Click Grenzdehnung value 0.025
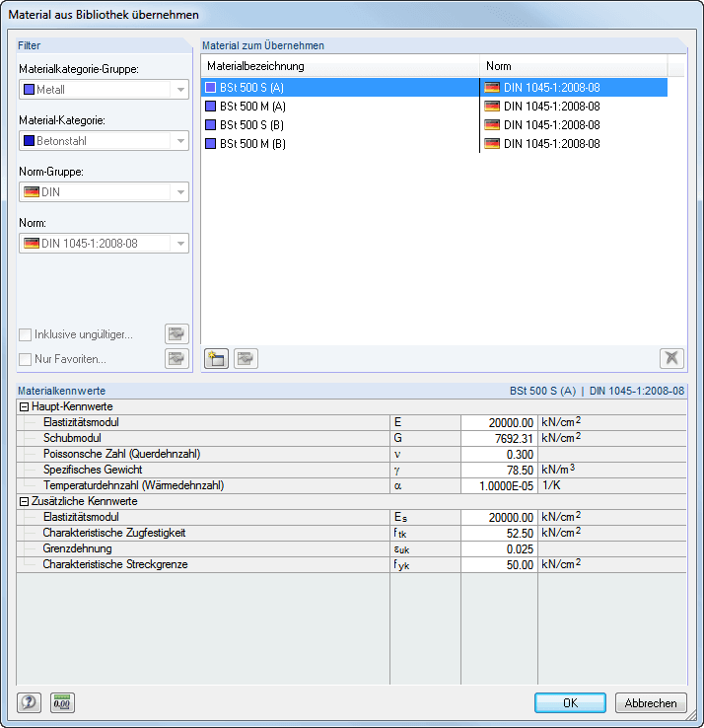Image resolution: width=704 pixels, height=728 pixels. click(x=499, y=549)
